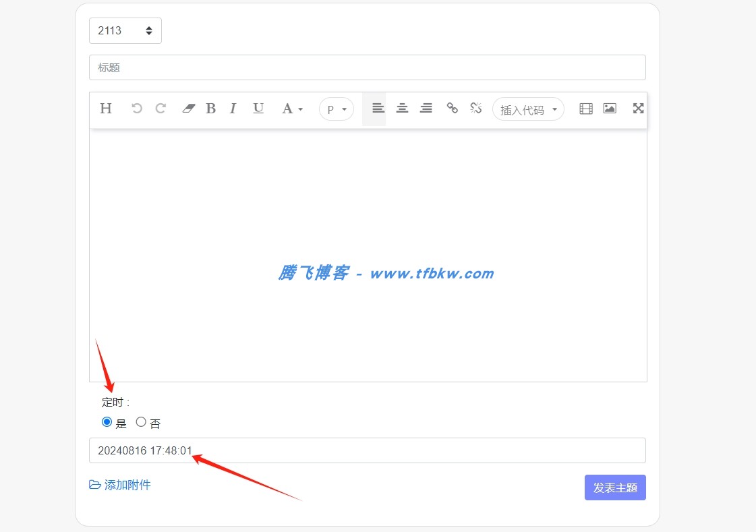Remove the hyperlink with unlink icon
756x532 pixels.
click(476, 109)
